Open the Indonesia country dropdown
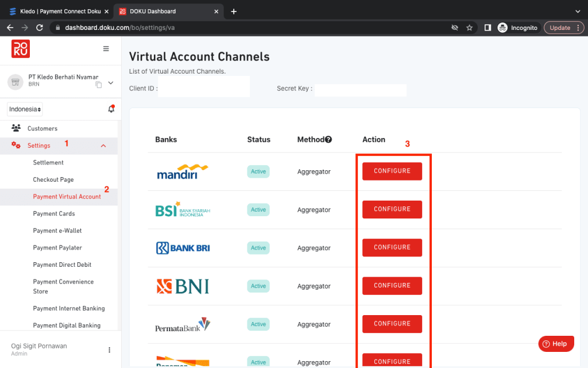The width and height of the screenshot is (588, 368). click(25, 109)
